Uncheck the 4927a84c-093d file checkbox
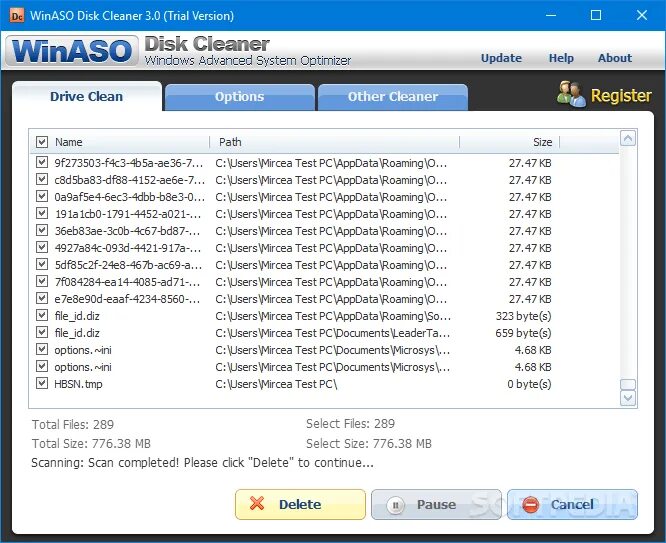 tap(42, 247)
